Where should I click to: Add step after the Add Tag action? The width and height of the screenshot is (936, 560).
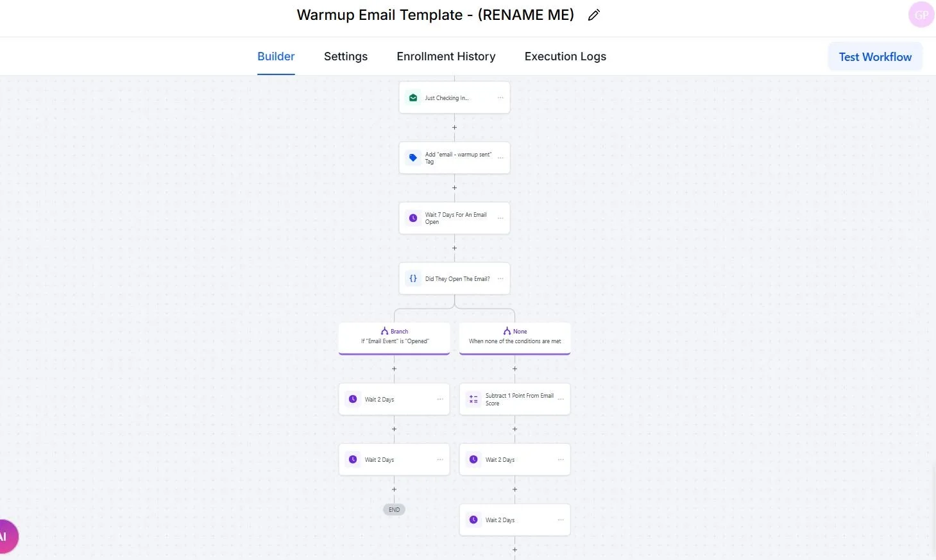[454, 187]
